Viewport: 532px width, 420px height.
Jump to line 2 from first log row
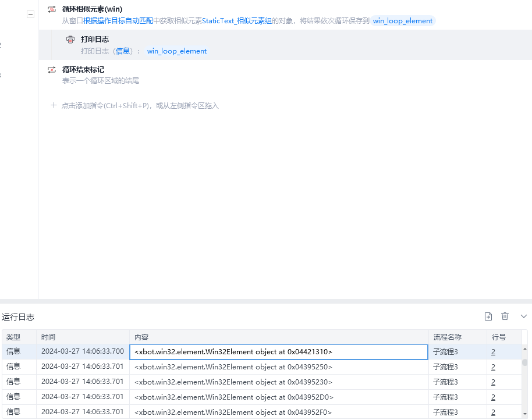click(x=494, y=352)
